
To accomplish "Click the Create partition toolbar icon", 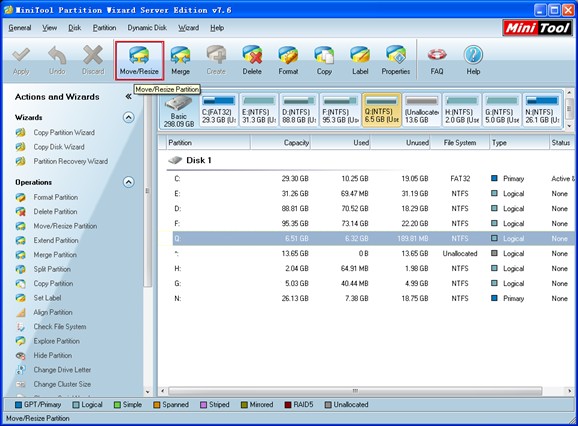I will click(x=216, y=60).
